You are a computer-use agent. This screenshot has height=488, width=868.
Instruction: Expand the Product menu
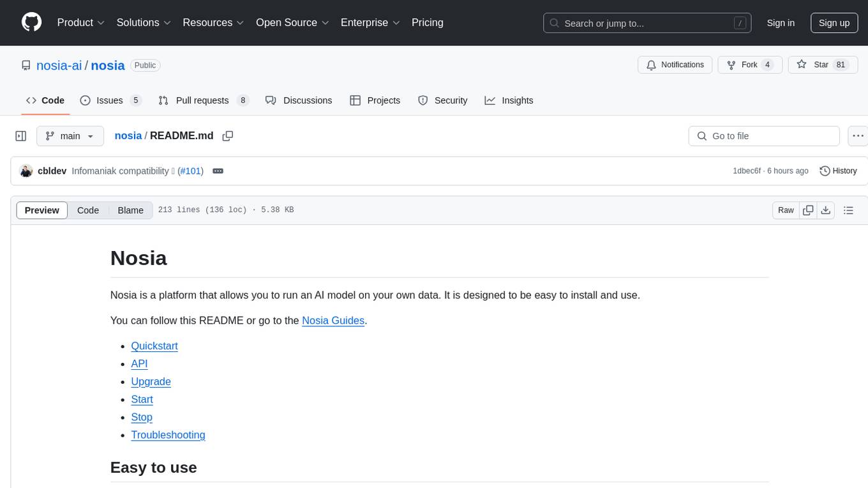[81, 22]
